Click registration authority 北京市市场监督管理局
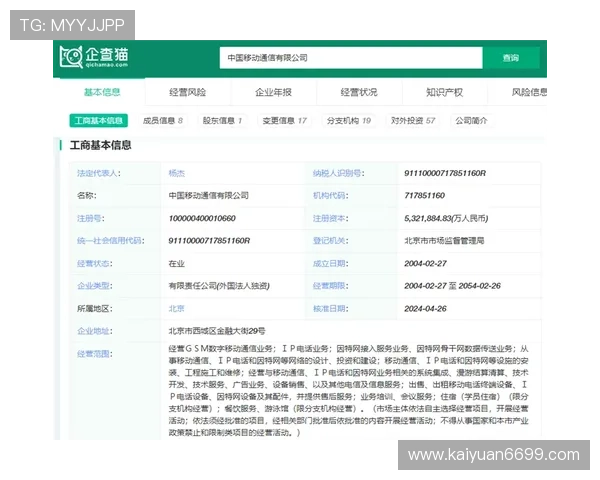 [444, 241]
